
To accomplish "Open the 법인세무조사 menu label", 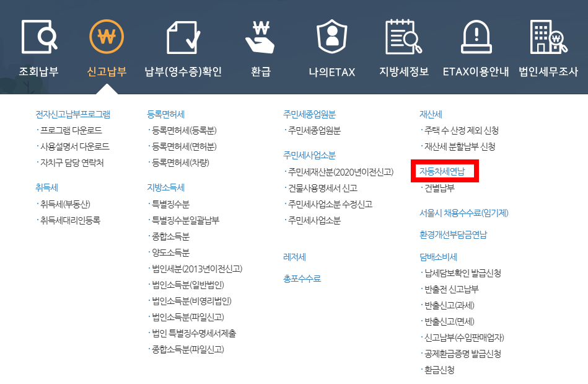I will point(548,71).
